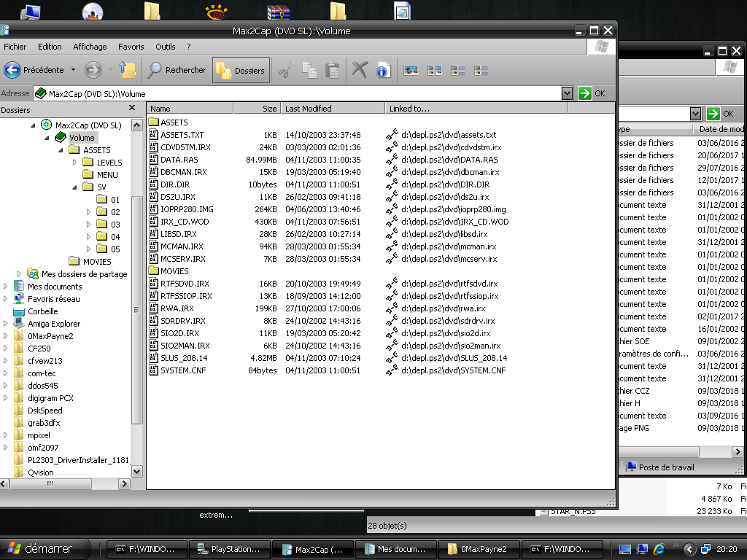Select MOVIES folder in file list
The height and width of the screenshot is (560, 747).
click(x=174, y=271)
